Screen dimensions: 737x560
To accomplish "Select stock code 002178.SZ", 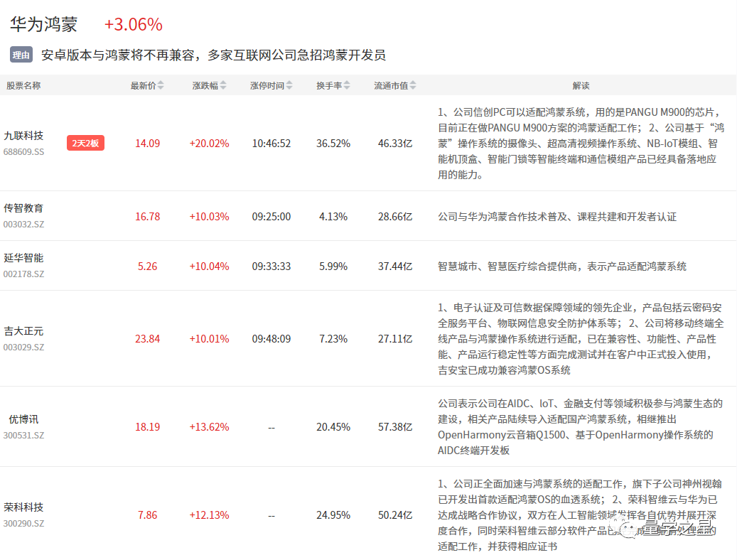I will pos(24,274).
